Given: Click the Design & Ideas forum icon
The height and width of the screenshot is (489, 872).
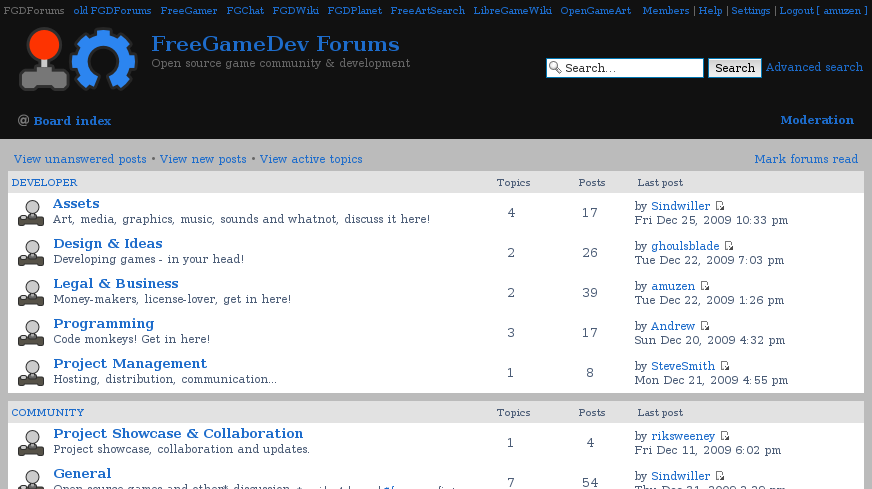Looking at the screenshot, I should [x=31, y=252].
